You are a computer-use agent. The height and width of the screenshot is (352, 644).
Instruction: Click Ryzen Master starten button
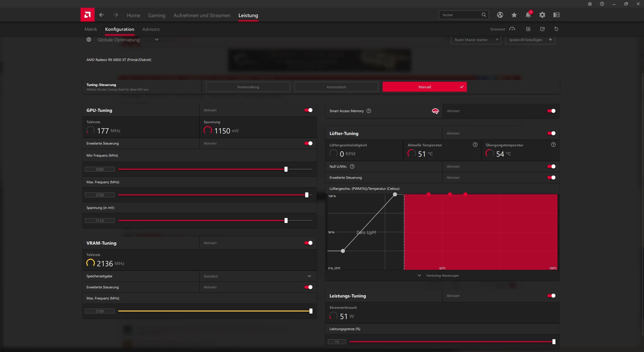(475, 40)
